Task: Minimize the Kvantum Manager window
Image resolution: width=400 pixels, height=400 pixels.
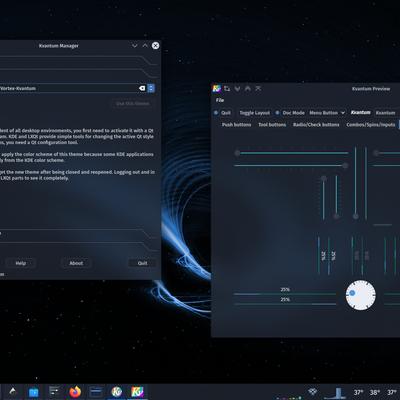Action: (x=135, y=46)
